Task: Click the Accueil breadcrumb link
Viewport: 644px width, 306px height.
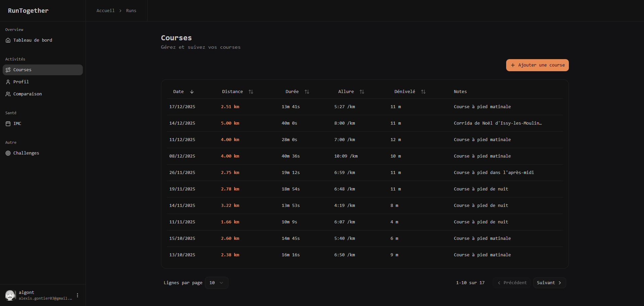Action: point(105,11)
